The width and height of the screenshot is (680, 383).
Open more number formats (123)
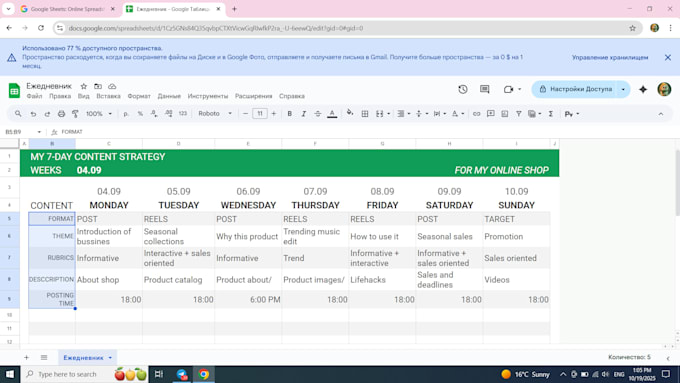pos(183,114)
